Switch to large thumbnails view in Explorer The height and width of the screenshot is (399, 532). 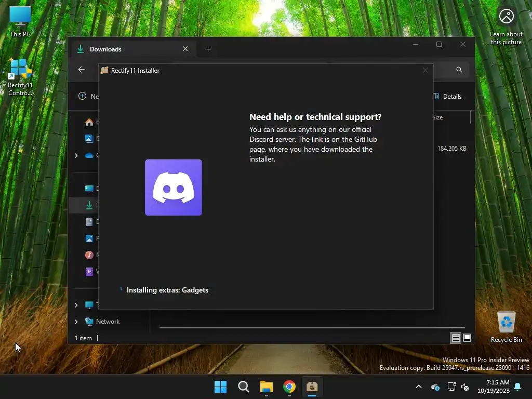[x=467, y=338]
